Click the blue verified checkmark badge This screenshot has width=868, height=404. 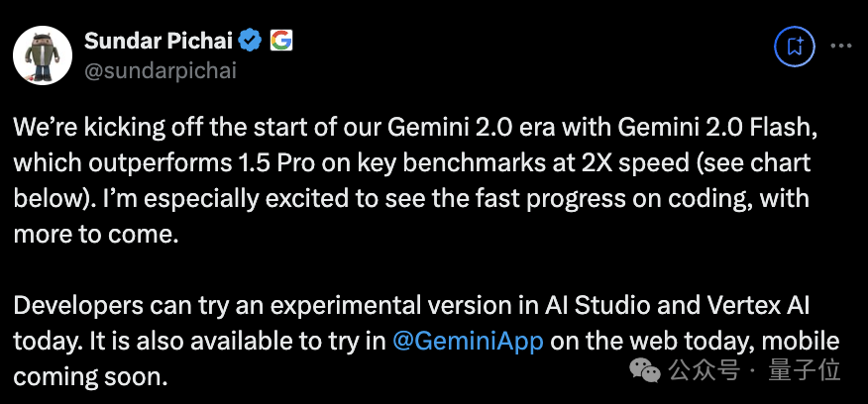click(251, 41)
